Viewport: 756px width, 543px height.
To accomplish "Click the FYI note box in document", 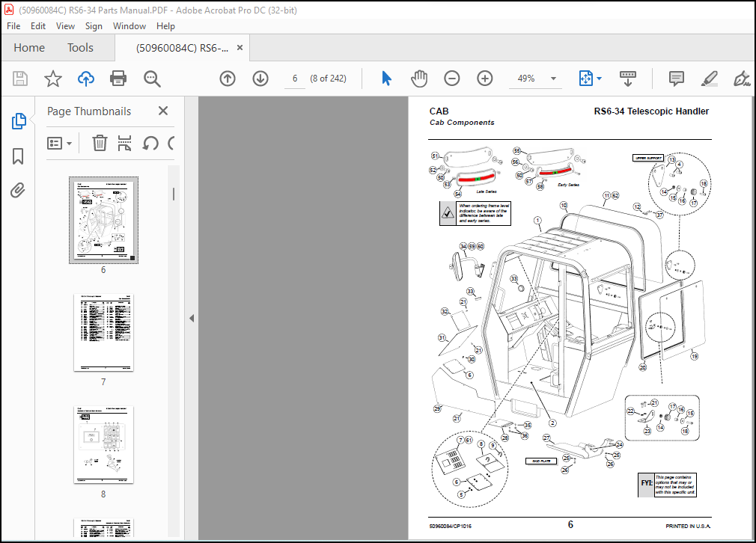I will pos(667,485).
